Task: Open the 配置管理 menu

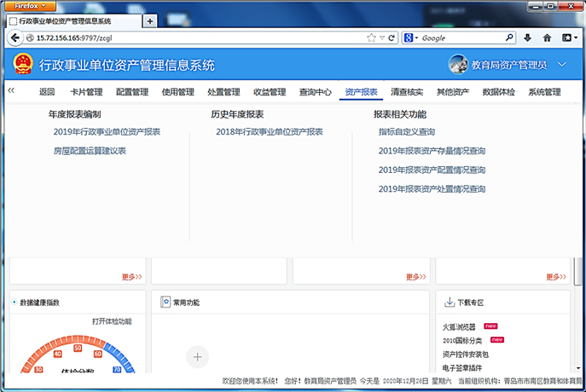Action: click(132, 92)
